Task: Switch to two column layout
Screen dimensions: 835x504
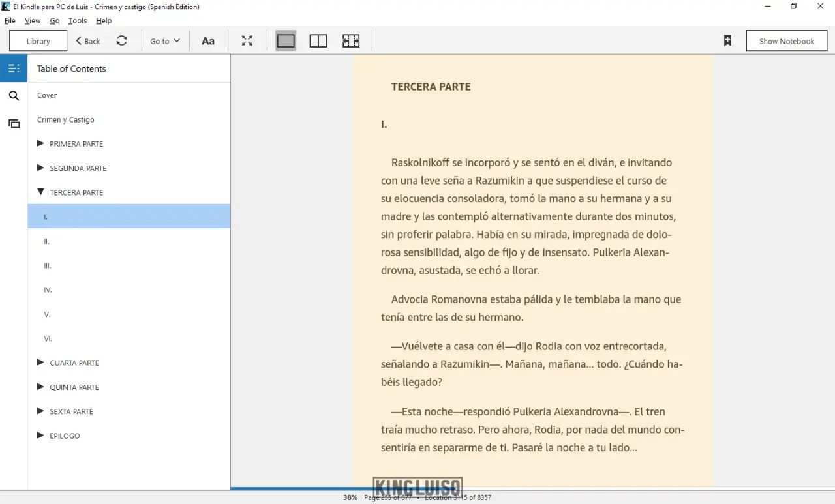Action: pyautogui.click(x=318, y=41)
